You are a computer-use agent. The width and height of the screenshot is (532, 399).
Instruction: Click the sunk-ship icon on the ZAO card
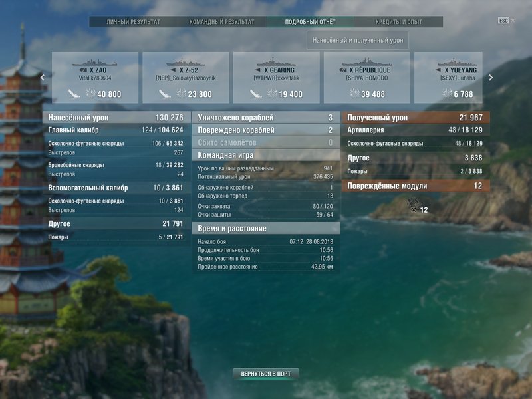(74, 94)
